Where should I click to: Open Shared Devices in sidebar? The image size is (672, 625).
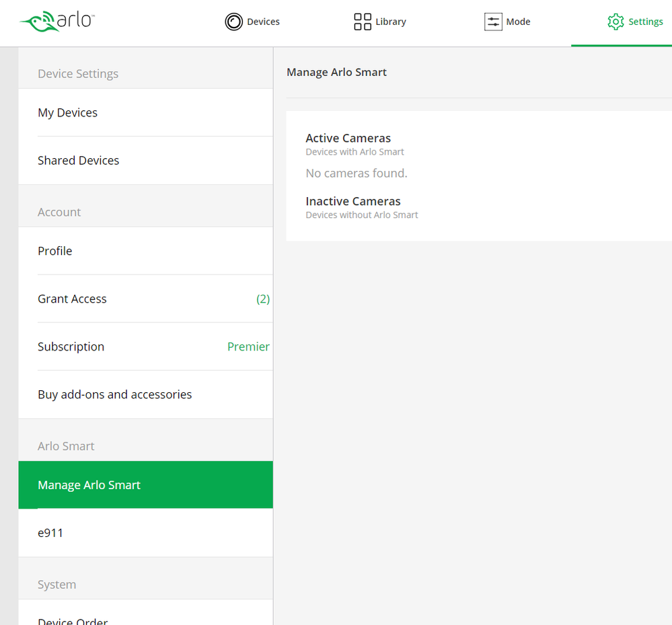click(x=146, y=160)
